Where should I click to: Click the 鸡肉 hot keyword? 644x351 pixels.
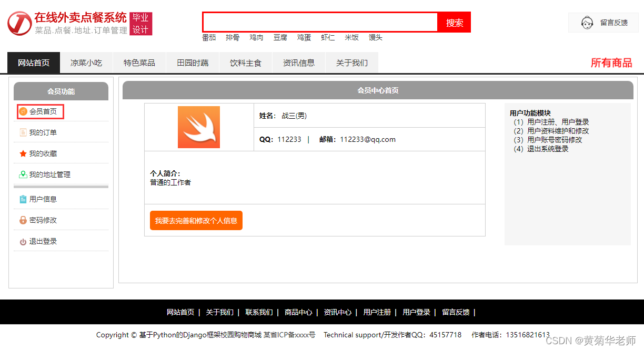click(x=256, y=37)
